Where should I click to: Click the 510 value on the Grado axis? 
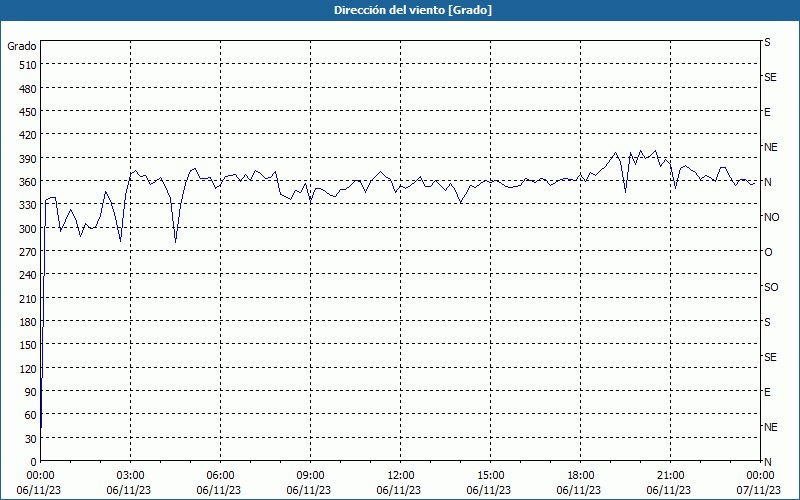click(x=28, y=65)
